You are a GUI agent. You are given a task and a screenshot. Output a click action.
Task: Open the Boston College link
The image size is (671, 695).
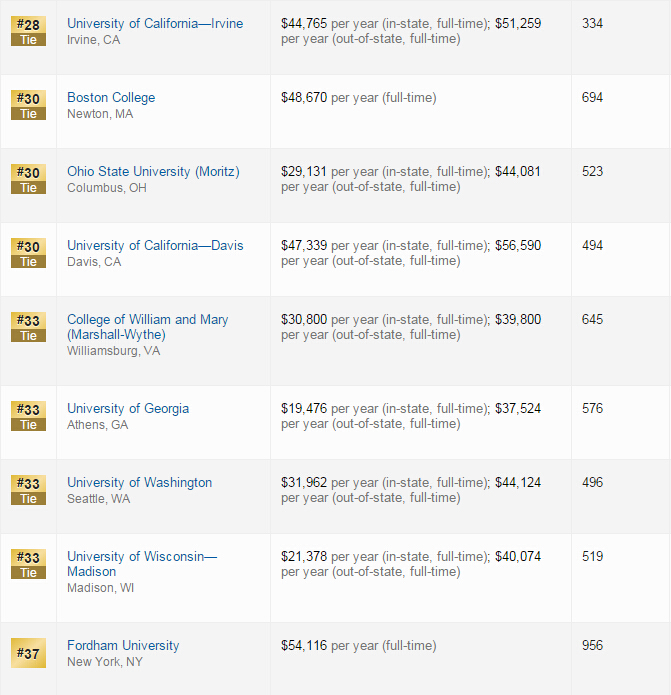point(111,98)
